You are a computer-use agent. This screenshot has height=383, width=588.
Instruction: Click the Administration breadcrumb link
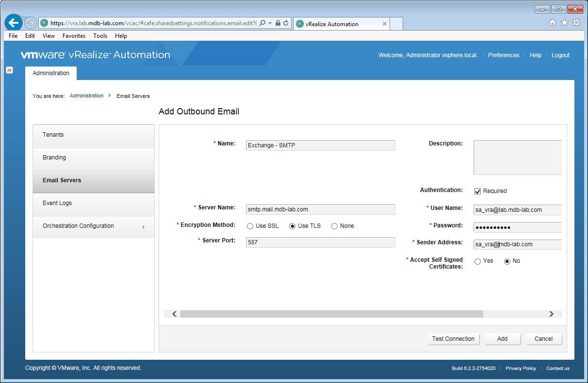(x=86, y=96)
